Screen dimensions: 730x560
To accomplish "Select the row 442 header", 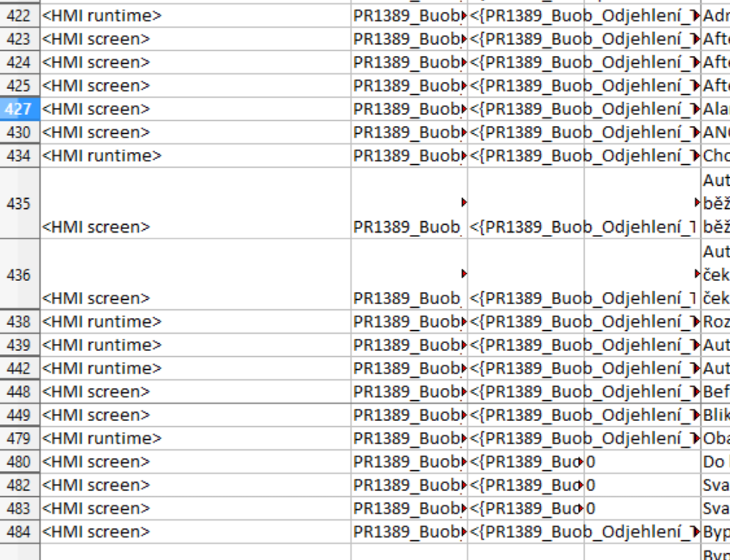I will coord(18,368).
